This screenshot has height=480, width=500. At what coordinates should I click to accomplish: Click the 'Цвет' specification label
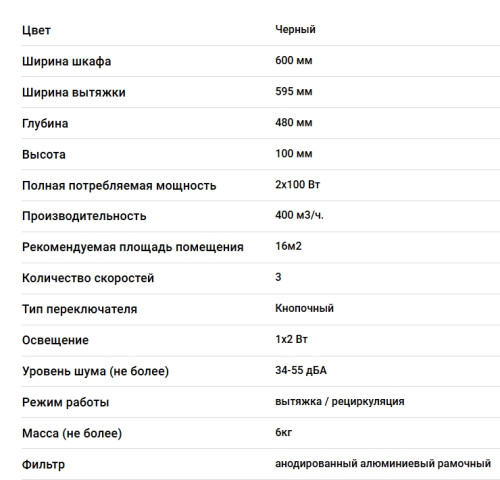click(36, 30)
